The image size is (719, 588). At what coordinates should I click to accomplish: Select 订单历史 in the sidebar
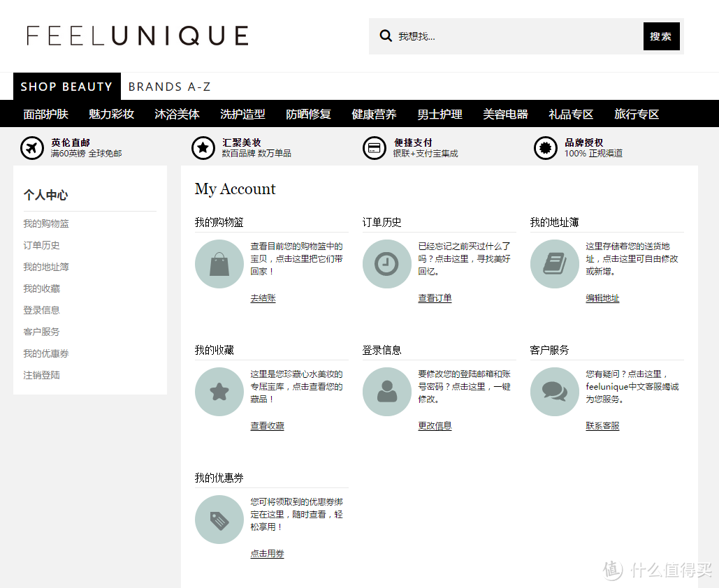tap(42, 245)
